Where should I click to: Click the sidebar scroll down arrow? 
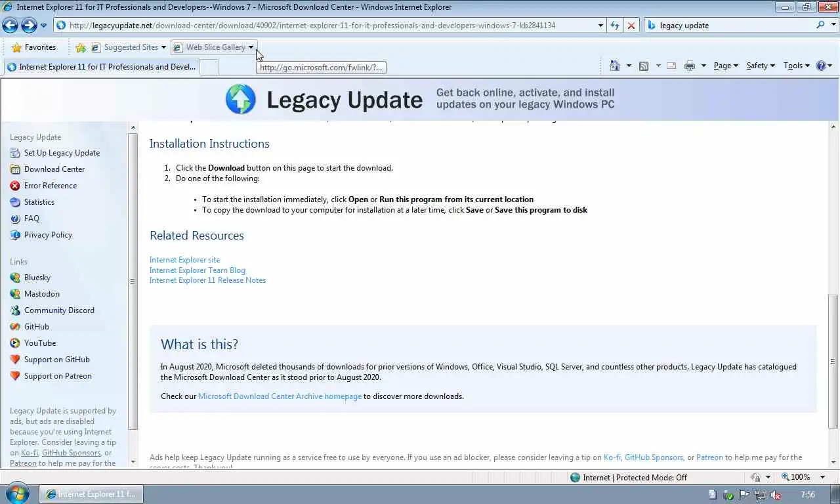(133, 462)
